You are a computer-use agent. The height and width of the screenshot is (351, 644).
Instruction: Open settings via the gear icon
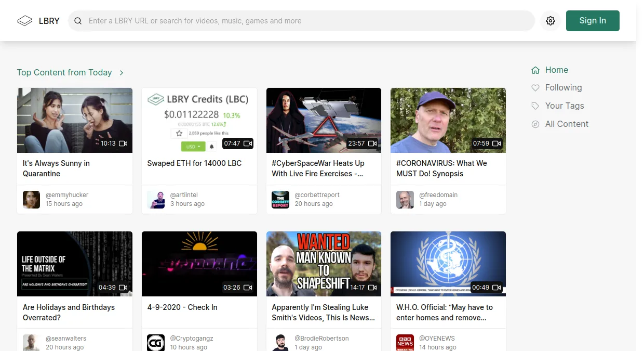(x=551, y=21)
